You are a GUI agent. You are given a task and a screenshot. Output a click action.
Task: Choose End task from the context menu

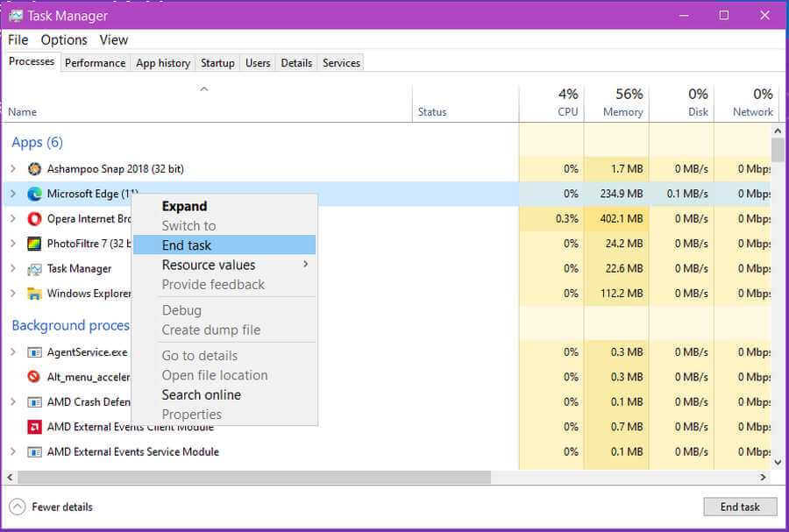coord(187,245)
